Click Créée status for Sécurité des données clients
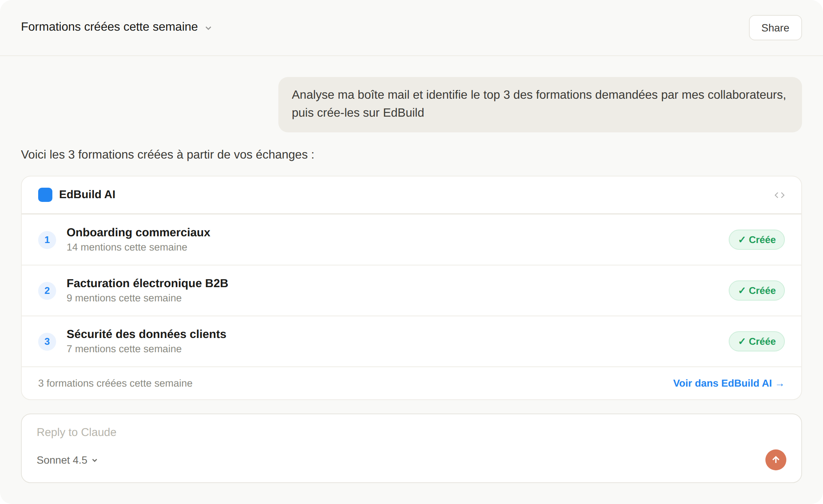 (756, 341)
